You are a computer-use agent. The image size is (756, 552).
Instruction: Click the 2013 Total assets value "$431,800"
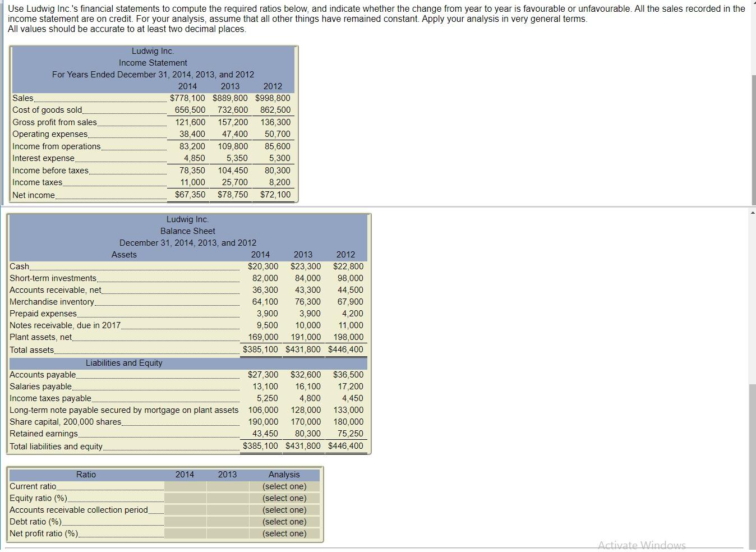click(x=303, y=349)
